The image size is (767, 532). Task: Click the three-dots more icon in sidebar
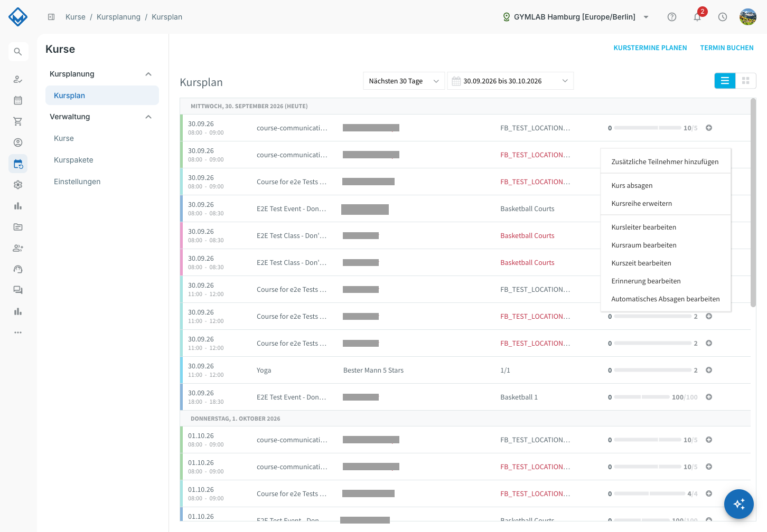coord(18,332)
